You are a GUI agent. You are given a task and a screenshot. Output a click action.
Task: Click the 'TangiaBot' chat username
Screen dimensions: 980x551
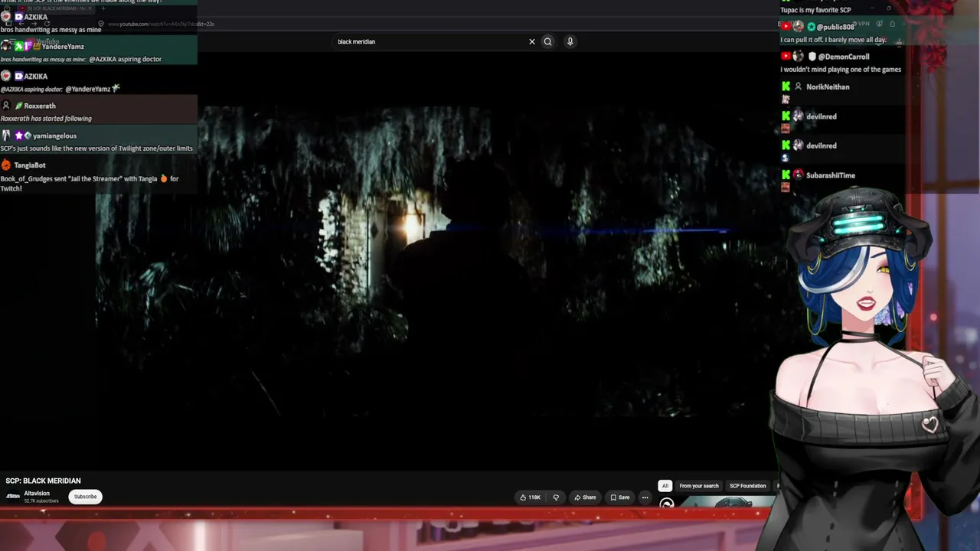(x=29, y=165)
